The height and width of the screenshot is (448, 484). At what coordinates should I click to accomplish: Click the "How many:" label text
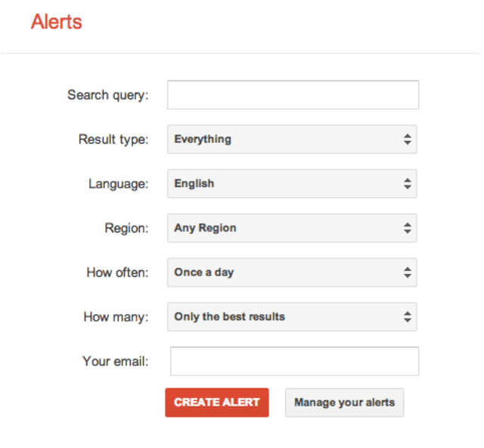point(116,316)
